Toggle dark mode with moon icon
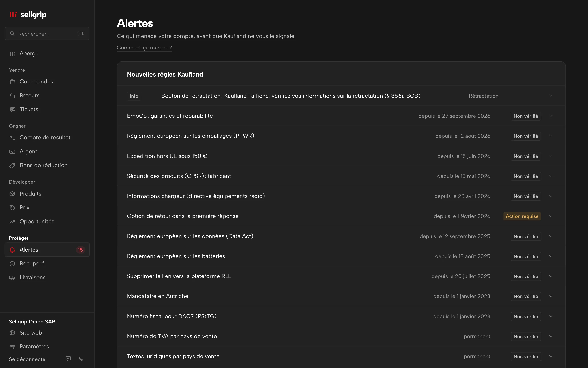This screenshot has width=588, height=368. [81, 359]
